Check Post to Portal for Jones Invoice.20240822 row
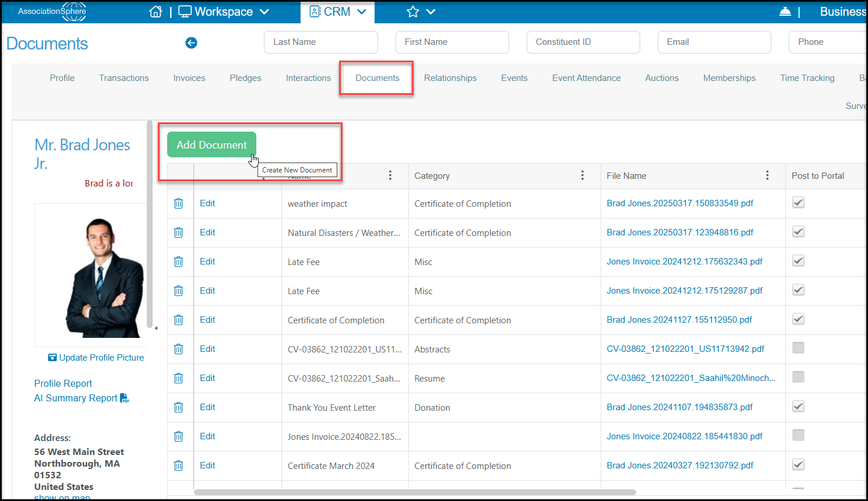The height and width of the screenshot is (501, 868). [x=799, y=435]
